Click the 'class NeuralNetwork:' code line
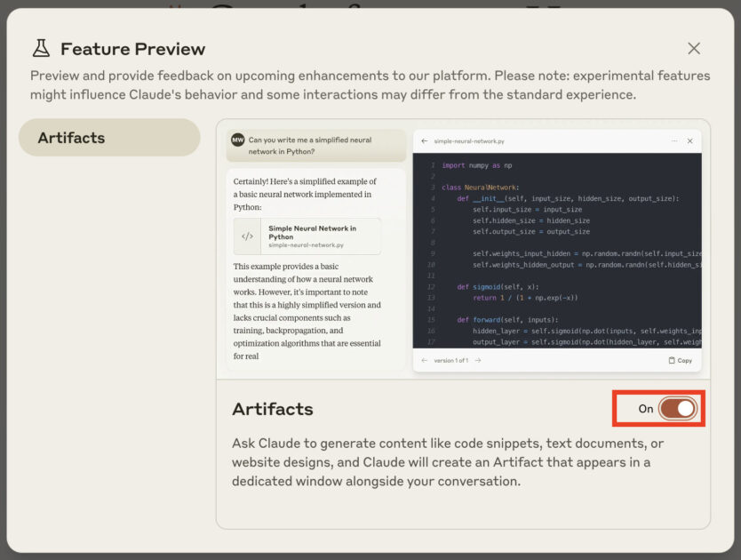Viewport: 741px width, 560px height. 480,188
